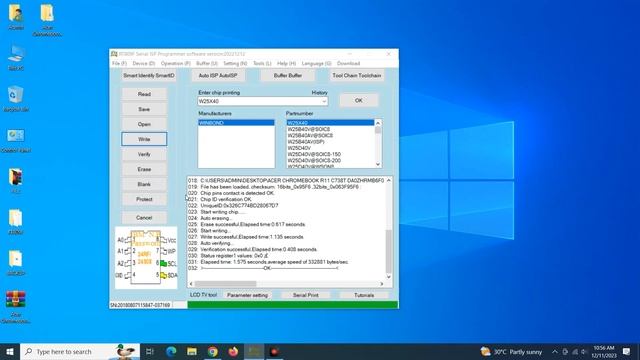Launch Google Chrome from taskbar
The width and height of the screenshot is (640, 360).
coord(213,351)
